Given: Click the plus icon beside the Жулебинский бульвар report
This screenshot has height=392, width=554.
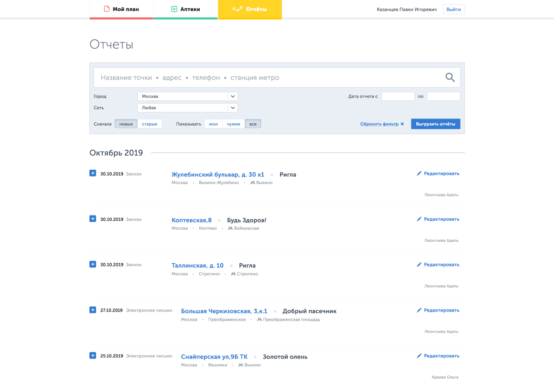Looking at the screenshot, I should [x=92, y=173].
